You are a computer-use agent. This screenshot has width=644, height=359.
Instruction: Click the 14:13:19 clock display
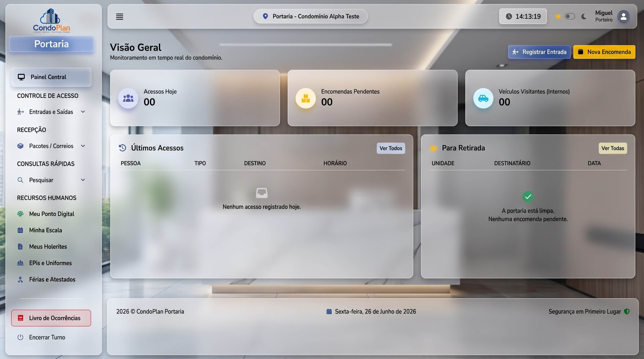pos(523,16)
